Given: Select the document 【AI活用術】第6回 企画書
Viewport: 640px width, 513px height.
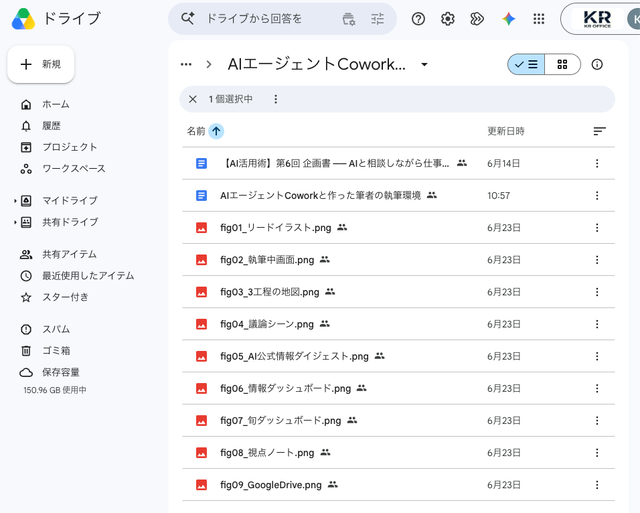Looking at the screenshot, I should pos(398,164).
